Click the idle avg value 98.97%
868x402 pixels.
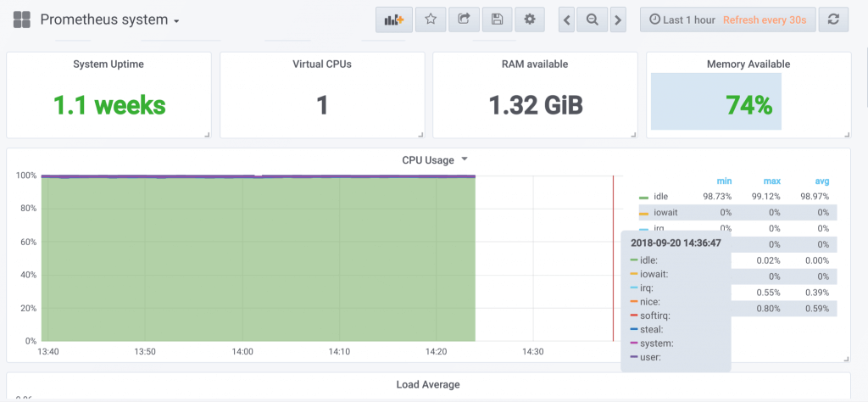[x=815, y=197]
